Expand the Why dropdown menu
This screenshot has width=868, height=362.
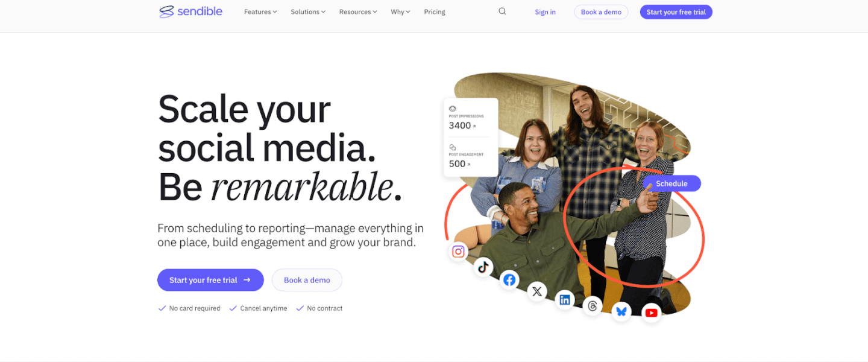click(400, 11)
